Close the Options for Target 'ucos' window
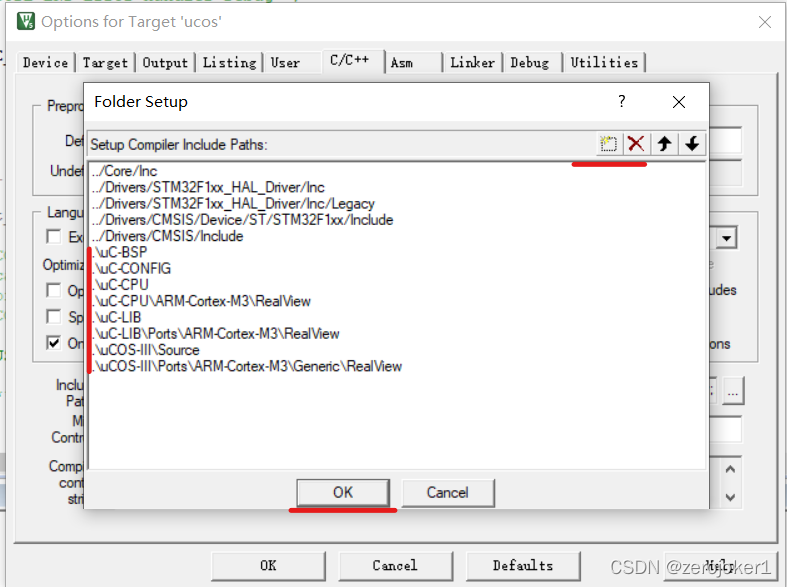The image size is (787, 587). pos(764,22)
